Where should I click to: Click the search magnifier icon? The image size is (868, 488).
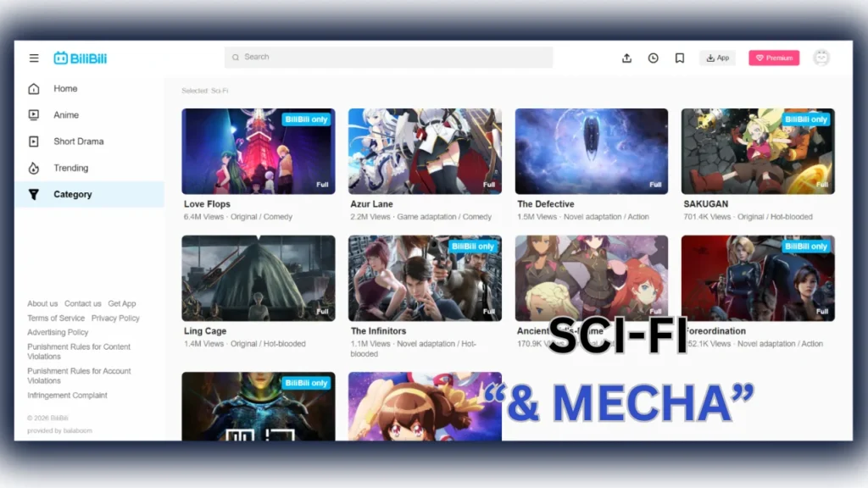235,57
